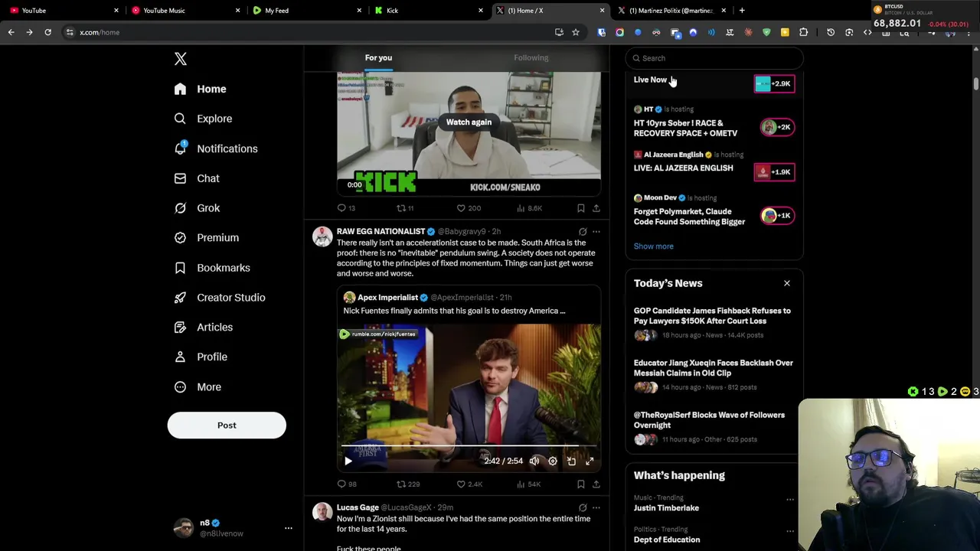Image resolution: width=980 pixels, height=551 pixels.
Task: Open Profile in the sidebar
Action: pos(201,357)
